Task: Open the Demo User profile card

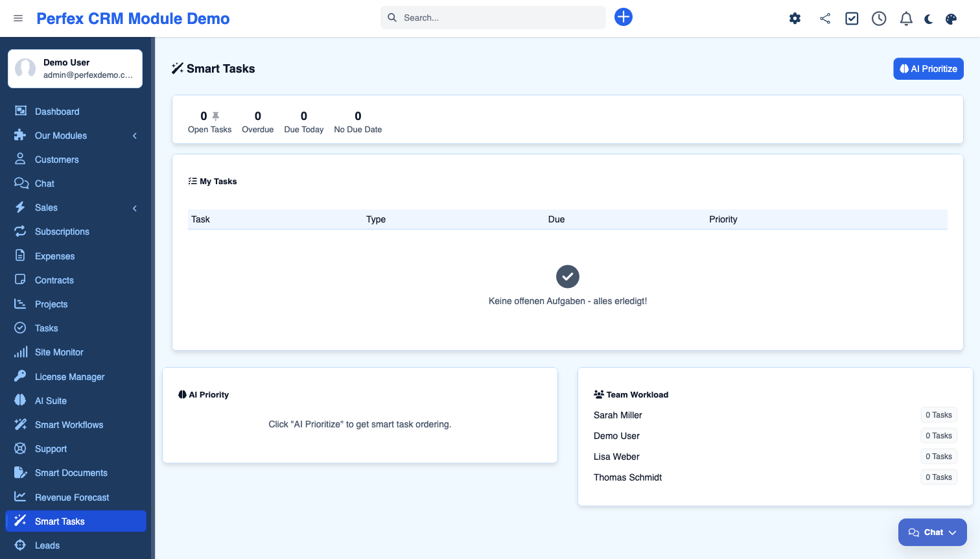Action: tap(75, 69)
